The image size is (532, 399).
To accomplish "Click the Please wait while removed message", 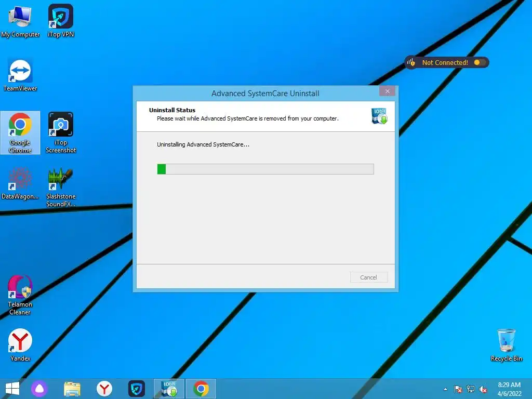I will [x=248, y=118].
